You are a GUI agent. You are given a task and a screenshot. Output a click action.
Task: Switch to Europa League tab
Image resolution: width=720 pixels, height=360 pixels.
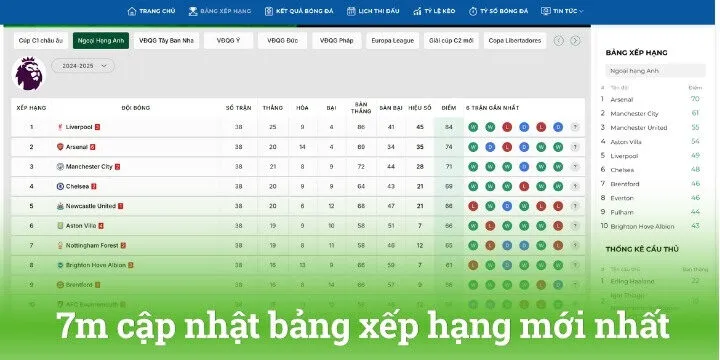point(393,40)
